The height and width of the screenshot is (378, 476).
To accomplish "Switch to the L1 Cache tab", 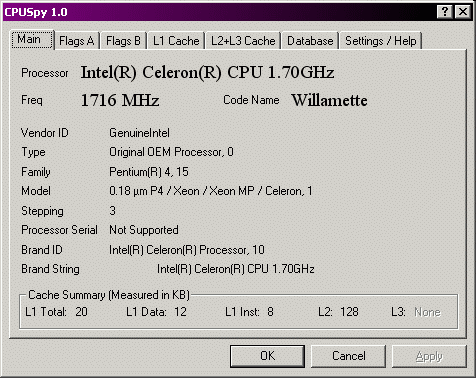I will coord(176,41).
